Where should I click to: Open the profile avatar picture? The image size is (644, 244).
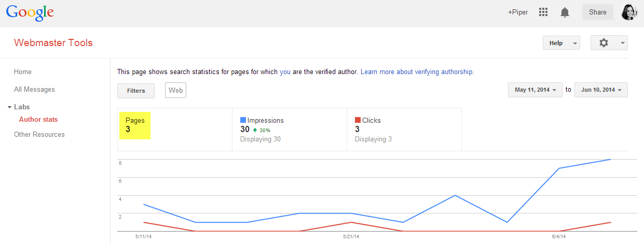click(628, 12)
